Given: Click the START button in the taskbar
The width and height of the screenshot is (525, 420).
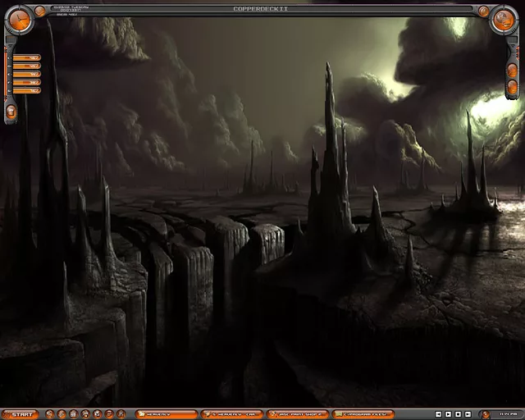Looking at the screenshot, I should click(x=20, y=414).
